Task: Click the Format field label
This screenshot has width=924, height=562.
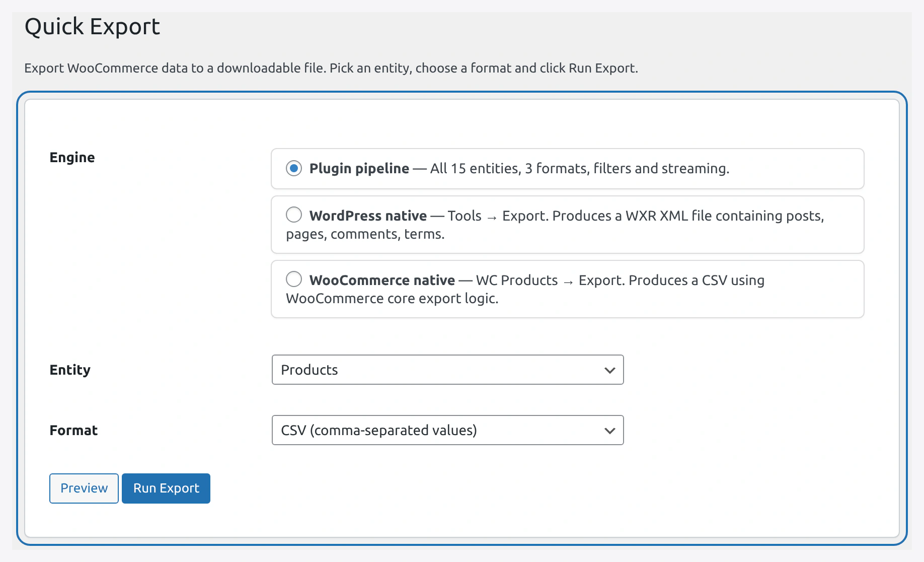Action: 73,431
